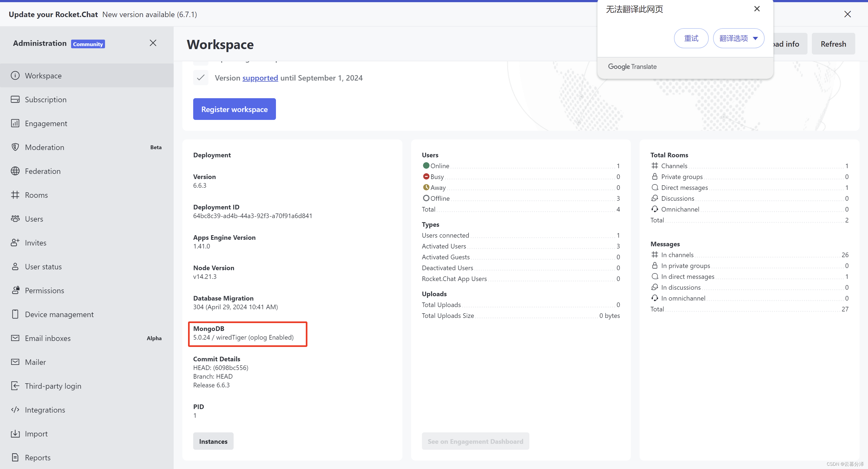Open Email inboxes admin section

point(48,338)
